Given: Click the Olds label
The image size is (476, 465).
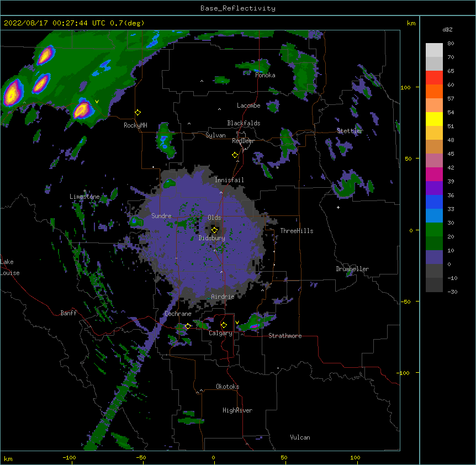Looking at the screenshot, I should [214, 218].
